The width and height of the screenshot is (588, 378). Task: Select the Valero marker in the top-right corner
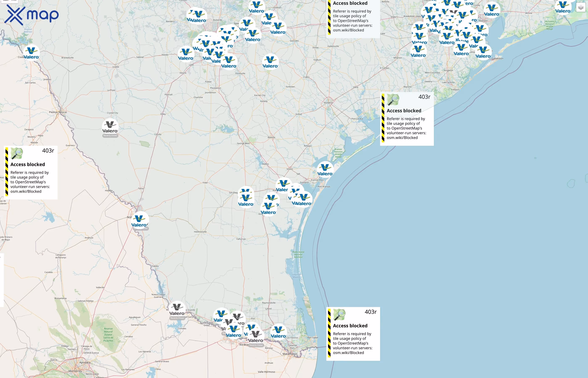(x=563, y=7)
